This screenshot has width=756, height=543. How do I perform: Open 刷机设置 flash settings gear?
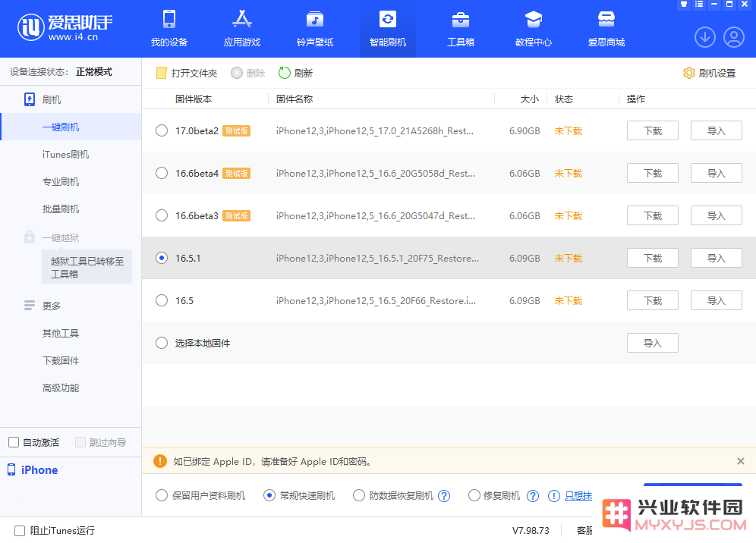click(688, 73)
